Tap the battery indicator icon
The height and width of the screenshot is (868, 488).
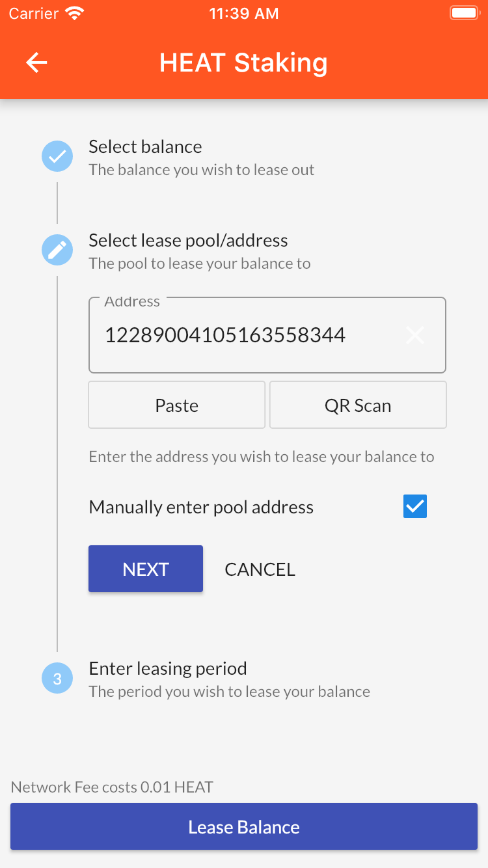tap(464, 14)
